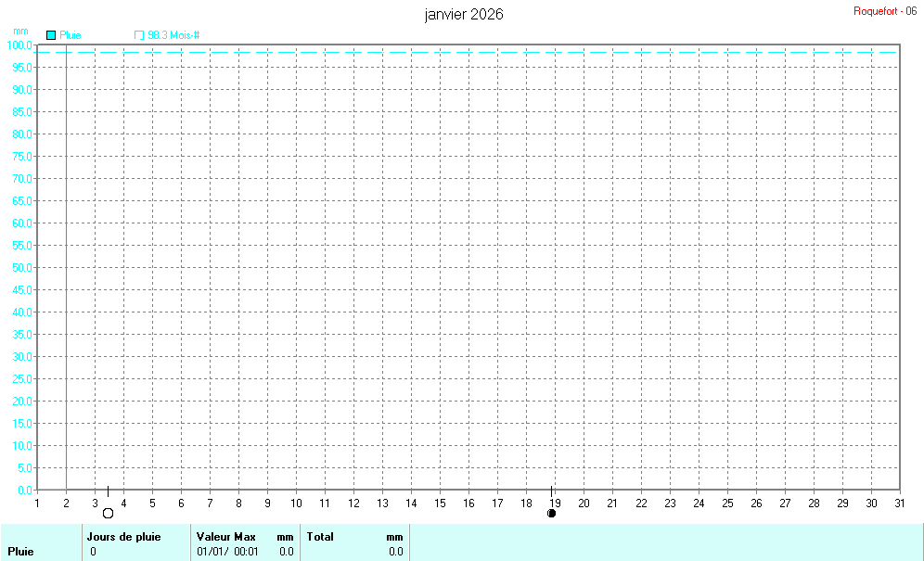Click the janvier 2026 chart title
The width and height of the screenshot is (924, 561).
[x=464, y=14]
